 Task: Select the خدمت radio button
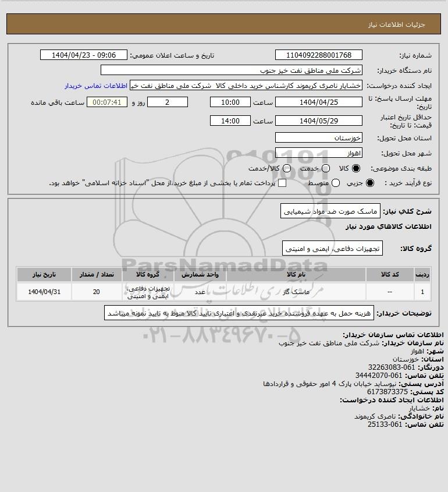[x=326, y=168]
